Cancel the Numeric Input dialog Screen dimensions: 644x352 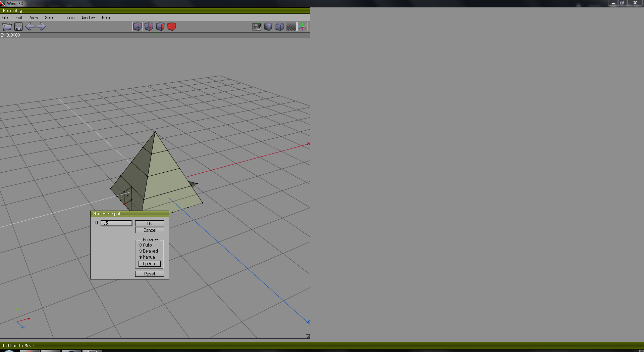pos(150,230)
